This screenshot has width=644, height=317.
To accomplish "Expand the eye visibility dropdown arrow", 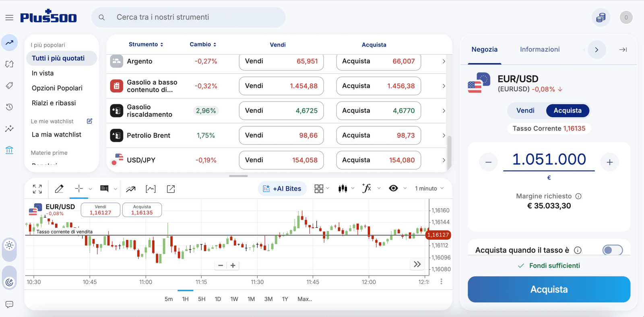I will 405,188.
